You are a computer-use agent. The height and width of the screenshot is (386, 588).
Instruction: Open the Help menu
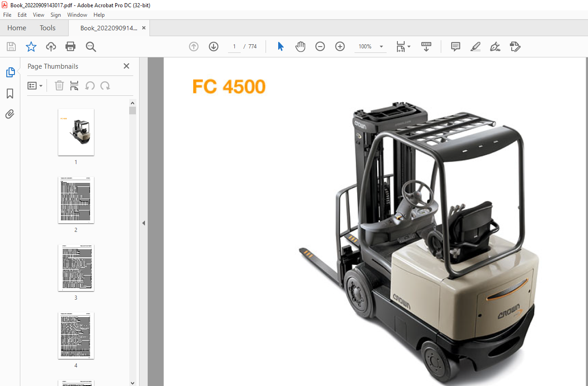(x=99, y=15)
